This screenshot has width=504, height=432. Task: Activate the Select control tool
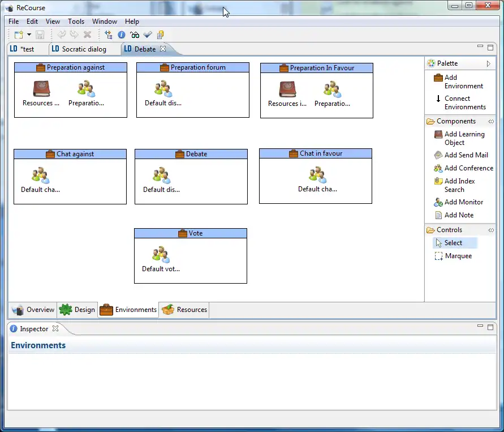pyautogui.click(x=453, y=243)
